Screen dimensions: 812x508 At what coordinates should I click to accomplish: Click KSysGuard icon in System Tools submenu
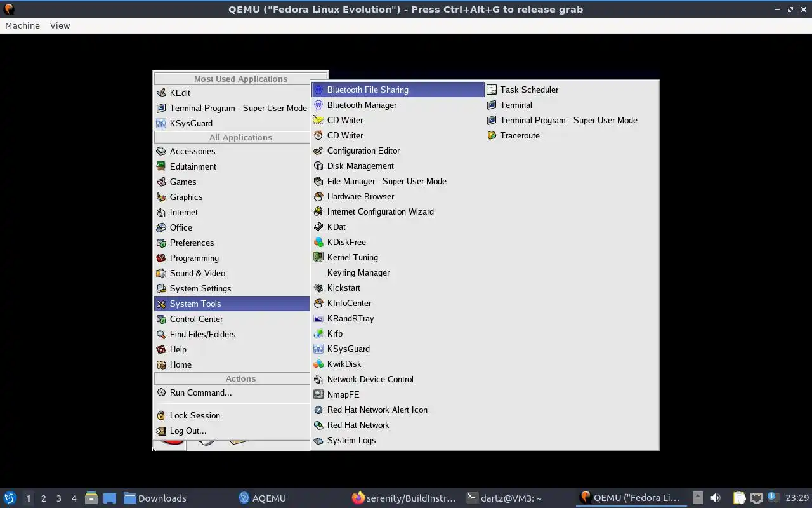[x=318, y=349]
